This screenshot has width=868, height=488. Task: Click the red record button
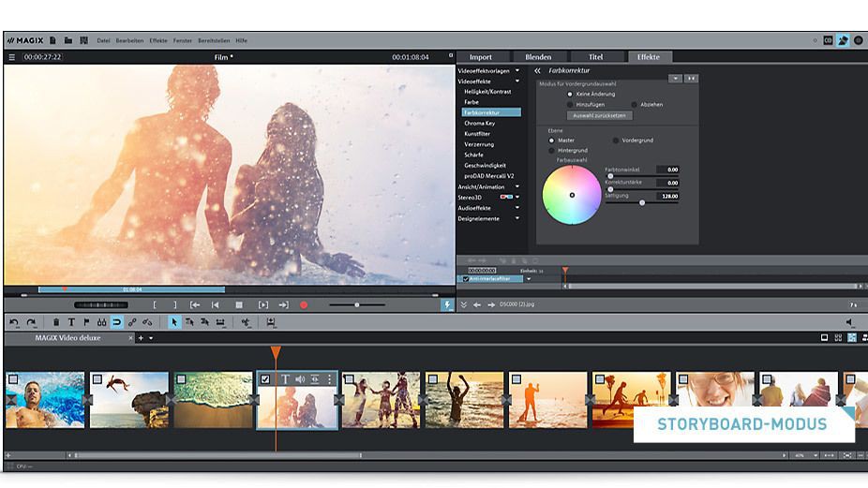[304, 304]
